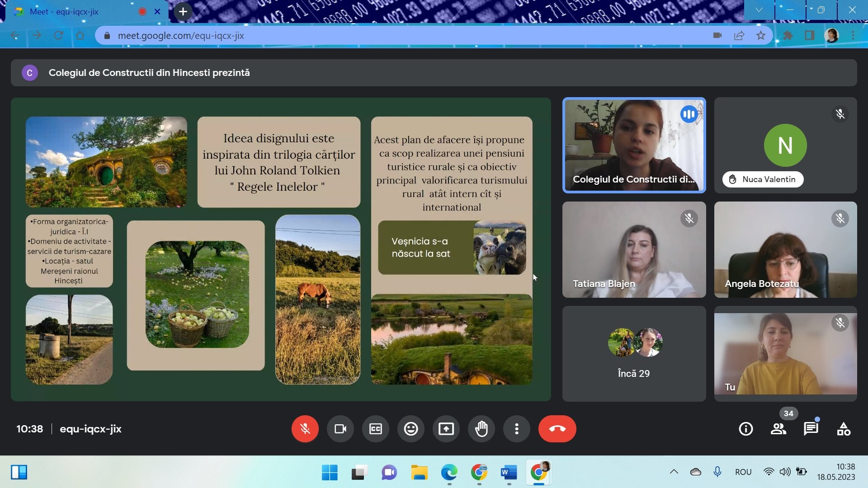The height and width of the screenshot is (488, 868).
Task: Open Chrome customize and control menu
Action: click(x=853, y=36)
